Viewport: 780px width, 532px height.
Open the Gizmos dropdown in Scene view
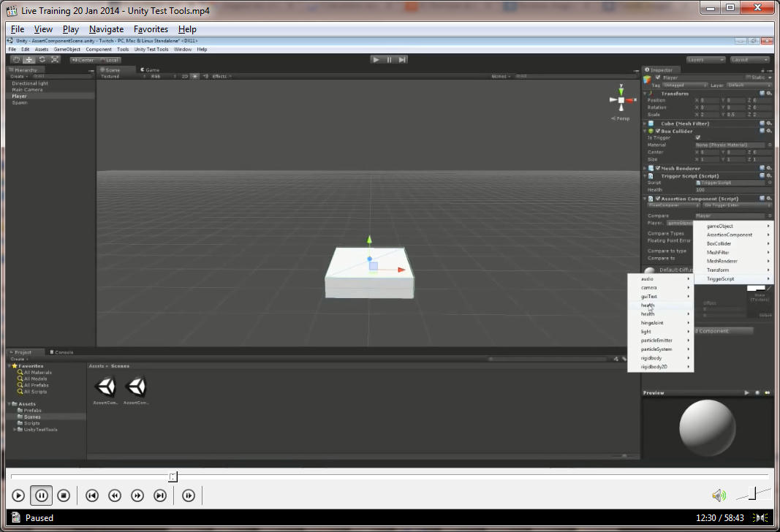[501, 77]
